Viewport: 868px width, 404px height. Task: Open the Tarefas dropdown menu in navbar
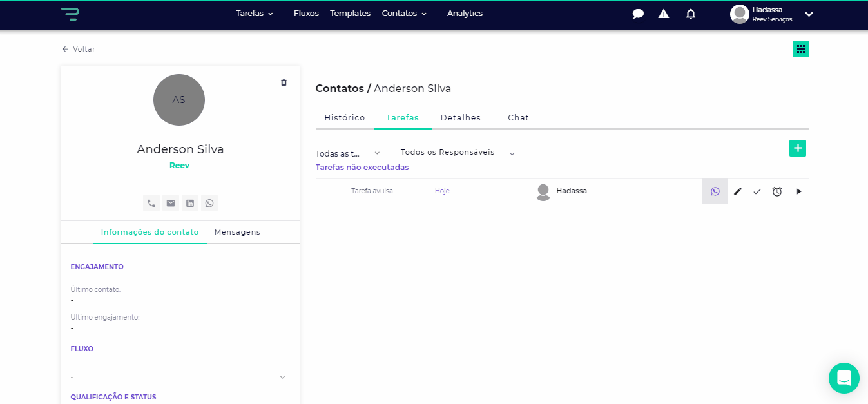pyautogui.click(x=255, y=14)
